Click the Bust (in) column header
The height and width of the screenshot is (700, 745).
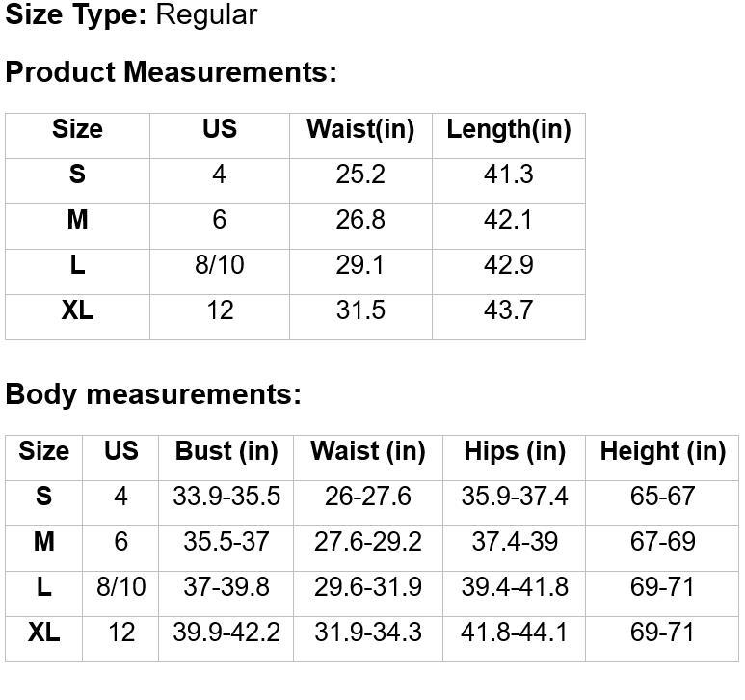coord(226,450)
